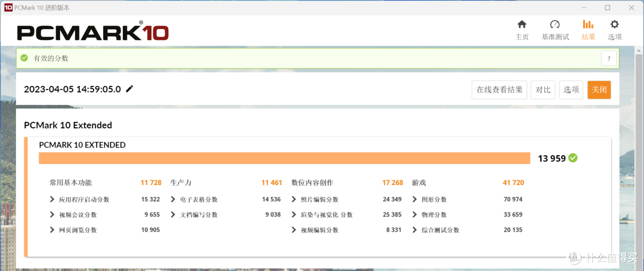Open the 基准测试 benchmark gauge icon
Viewport: 644px width, 271px height.
pyautogui.click(x=555, y=24)
